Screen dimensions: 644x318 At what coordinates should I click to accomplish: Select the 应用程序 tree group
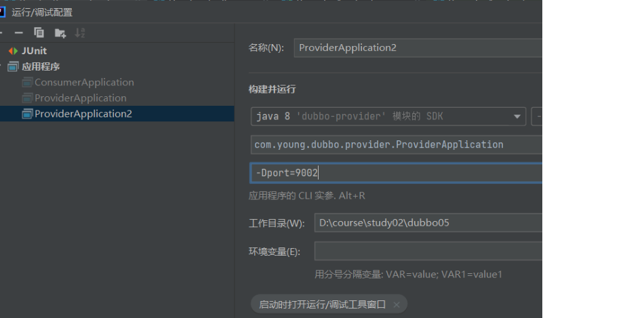pyautogui.click(x=41, y=66)
